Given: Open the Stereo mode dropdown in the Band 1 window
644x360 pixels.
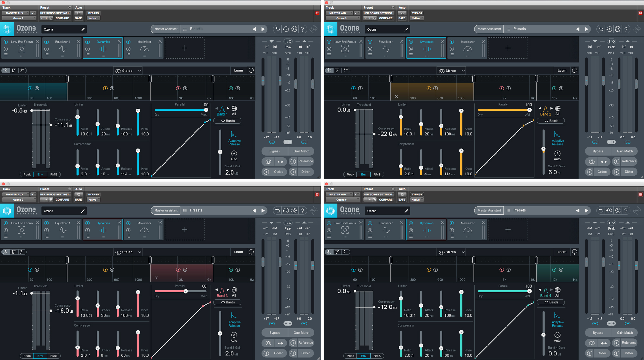Looking at the screenshot, I should 128,71.
